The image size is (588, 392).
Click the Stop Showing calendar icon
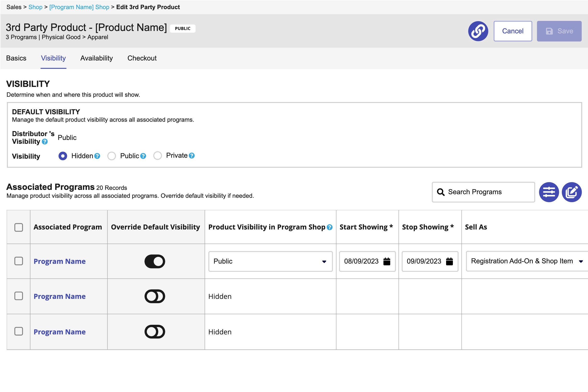coord(449,261)
